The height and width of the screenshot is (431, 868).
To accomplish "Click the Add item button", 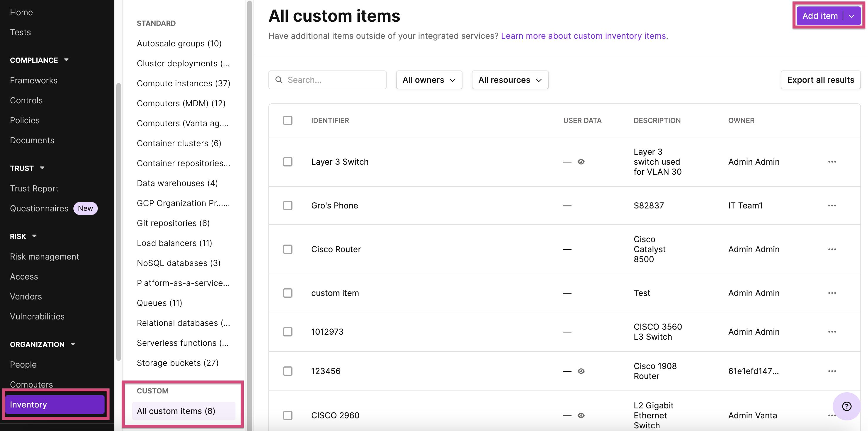I will click(820, 16).
